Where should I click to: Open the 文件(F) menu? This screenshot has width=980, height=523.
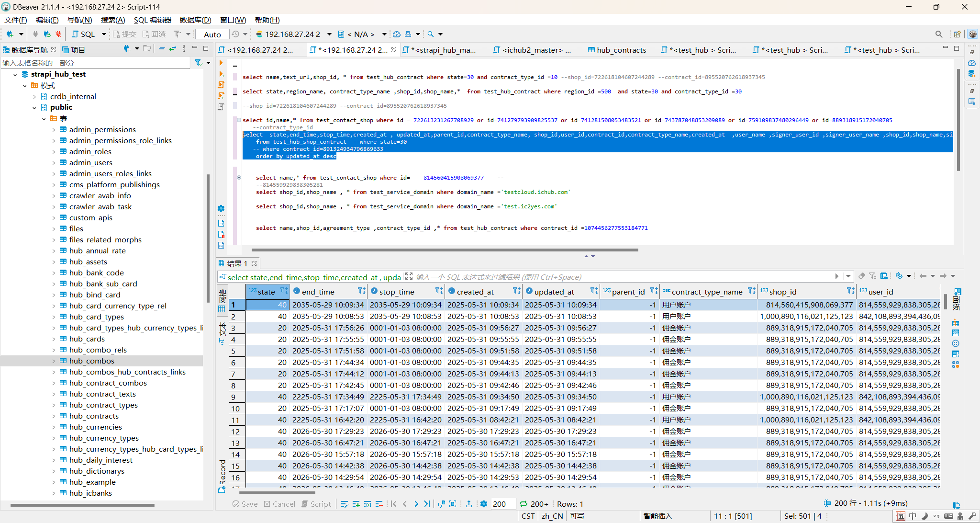16,20
